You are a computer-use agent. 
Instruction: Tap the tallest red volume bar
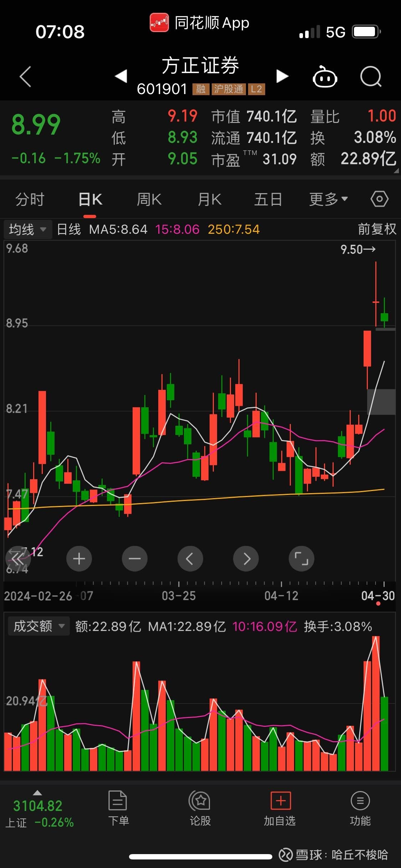[376, 703]
